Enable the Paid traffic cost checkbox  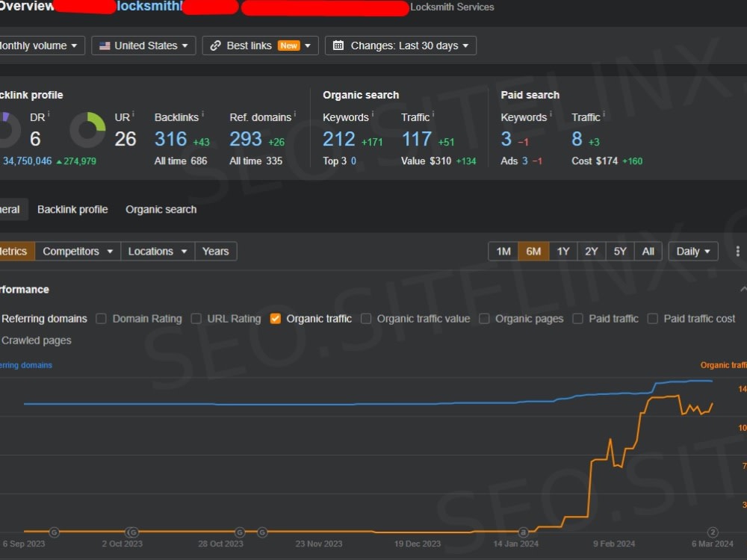coord(653,319)
